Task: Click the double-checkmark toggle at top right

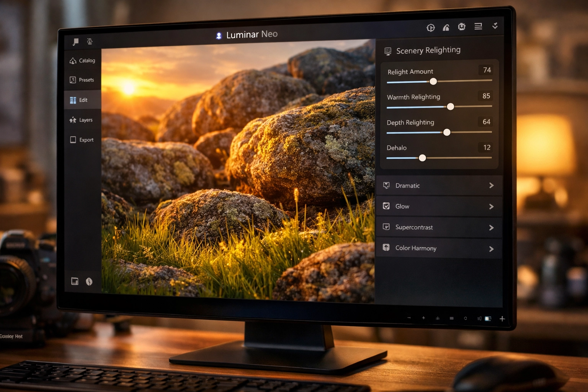Action: [495, 26]
